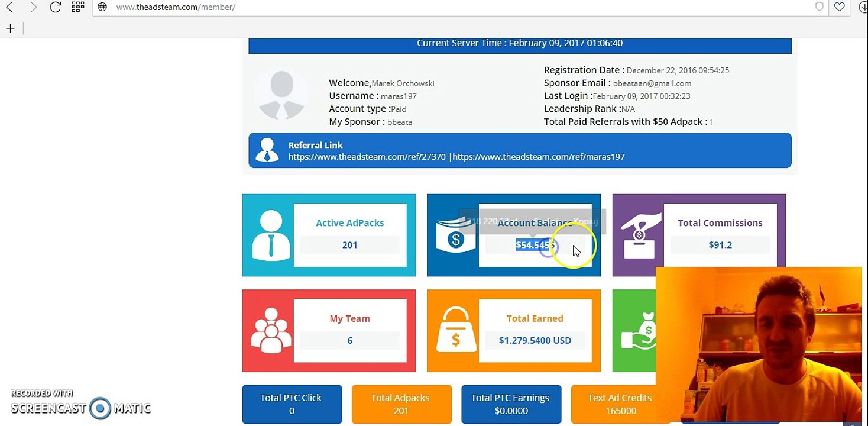Click the globe site info icon
868x426 pixels.
click(x=102, y=7)
